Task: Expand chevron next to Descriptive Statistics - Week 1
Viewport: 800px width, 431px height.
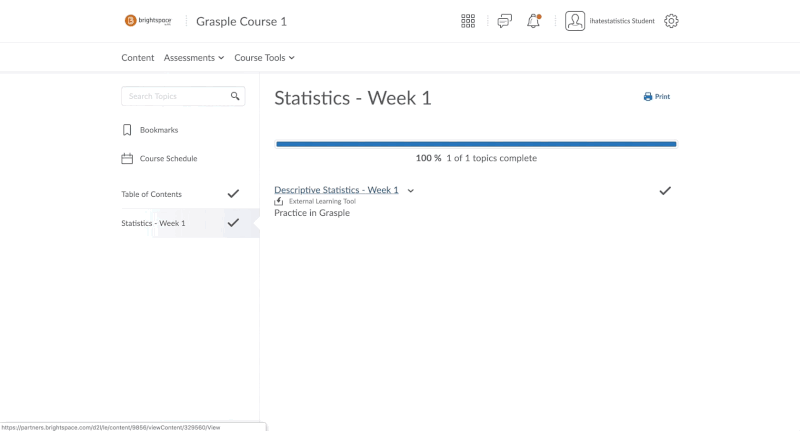Action: coord(411,190)
